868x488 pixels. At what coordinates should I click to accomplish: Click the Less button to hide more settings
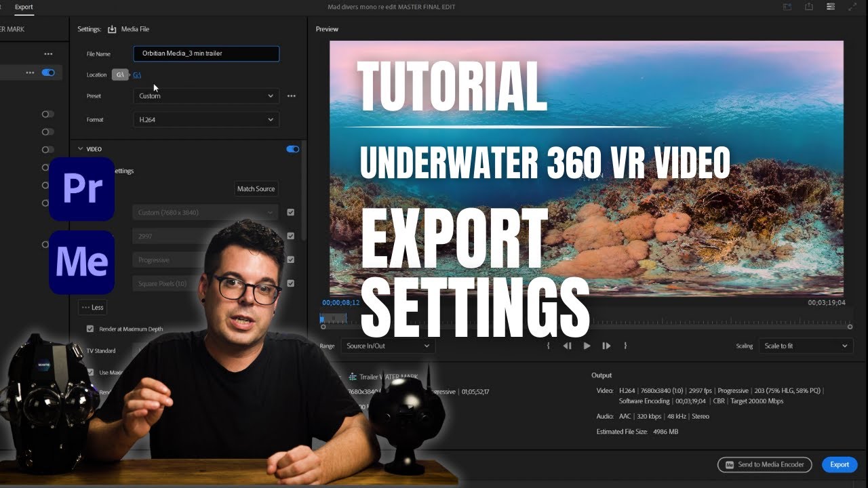point(92,308)
